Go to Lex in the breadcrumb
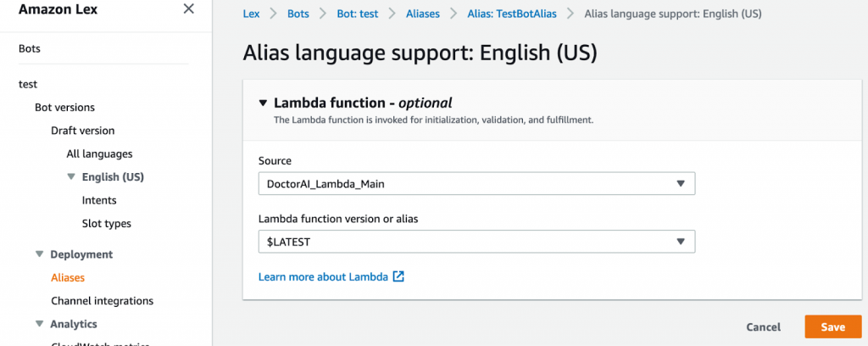Viewport: 868px width, 346px height. 251,14
